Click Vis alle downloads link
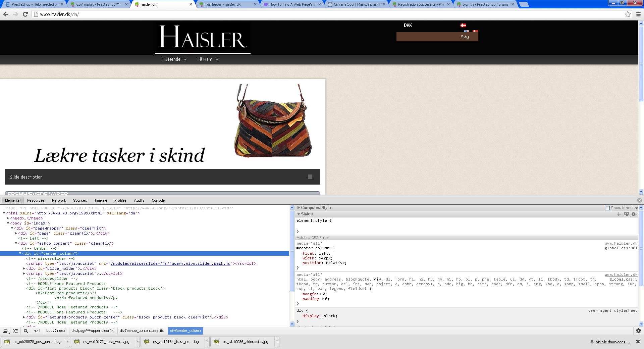 (x=613, y=342)
